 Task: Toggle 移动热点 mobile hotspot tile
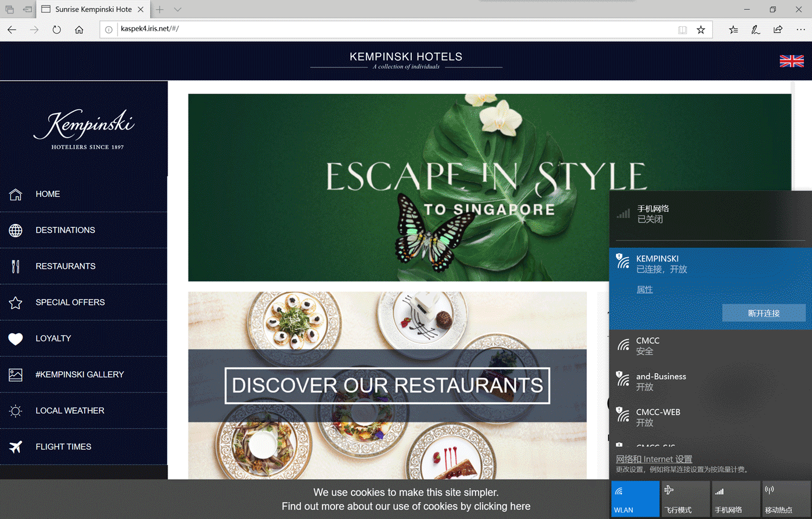point(786,499)
